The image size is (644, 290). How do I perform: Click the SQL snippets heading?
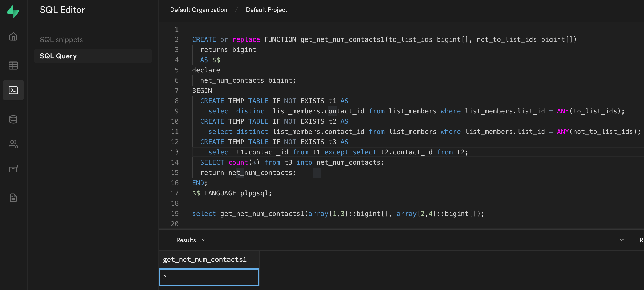61,39
